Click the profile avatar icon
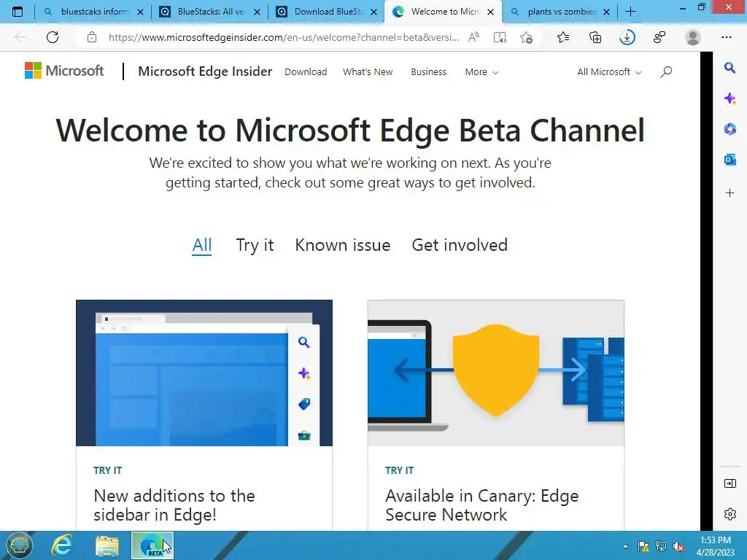The height and width of the screenshot is (560, 747). (x=693, y=37)
